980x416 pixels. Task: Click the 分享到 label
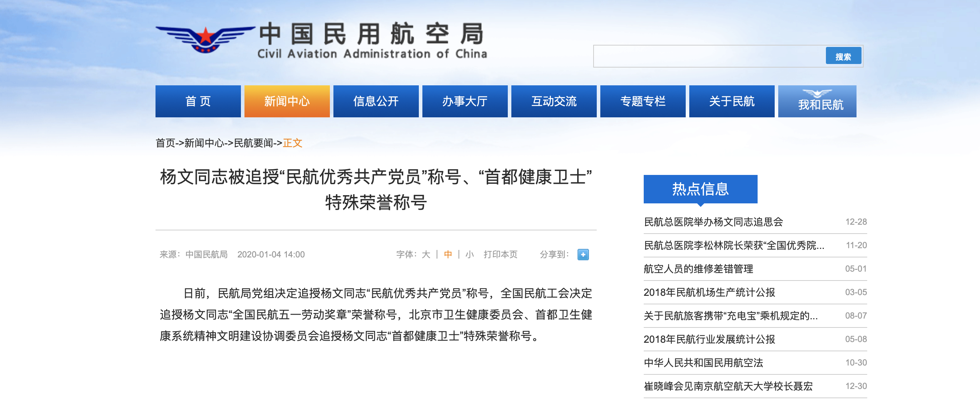(x=554, y=254)
